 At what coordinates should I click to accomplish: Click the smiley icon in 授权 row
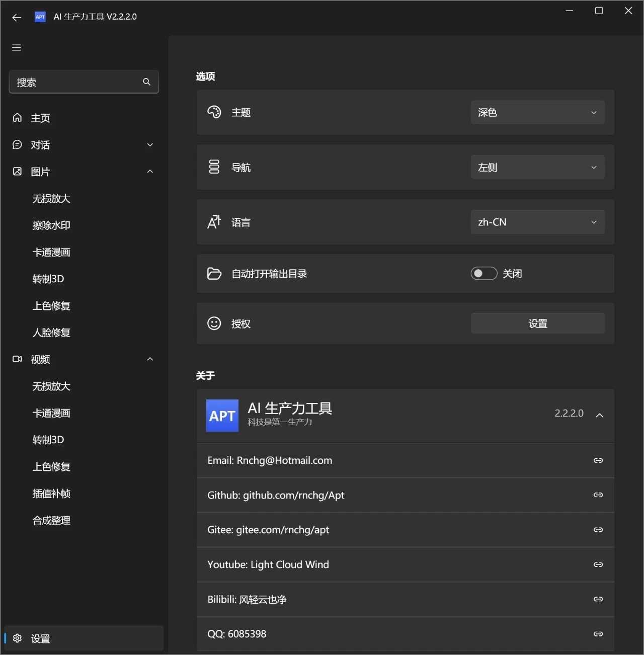[x=214, y=323]
